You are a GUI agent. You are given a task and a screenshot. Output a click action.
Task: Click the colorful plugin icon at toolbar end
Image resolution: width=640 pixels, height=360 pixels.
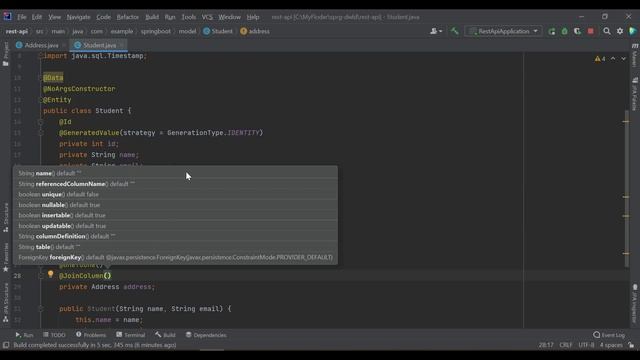pos(633,31)
